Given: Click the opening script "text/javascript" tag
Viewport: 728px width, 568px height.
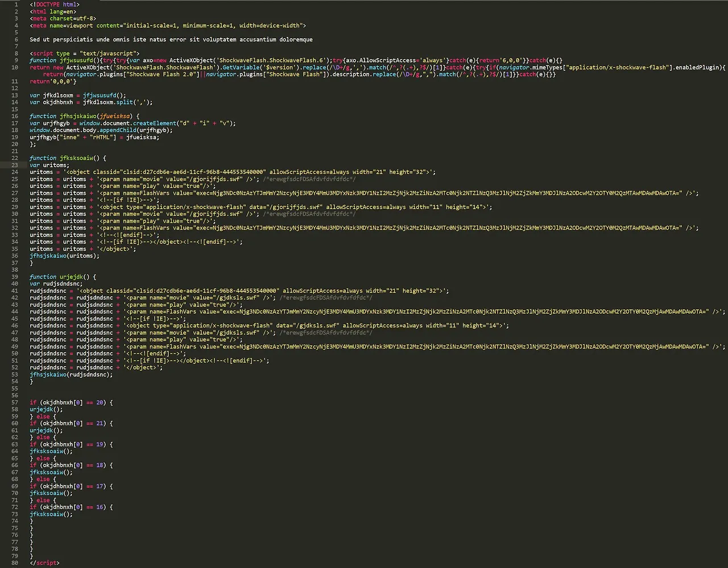Looking at the screenshot, I should point(85,53).
